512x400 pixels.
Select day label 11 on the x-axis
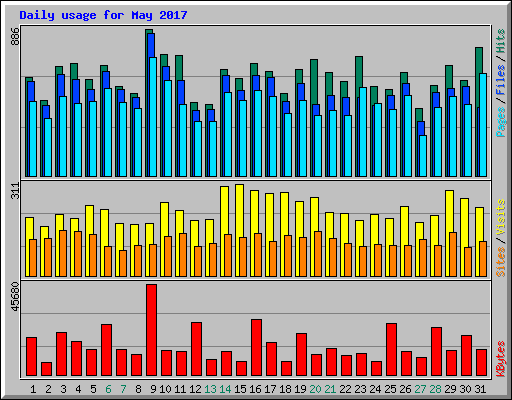[180, 389]
